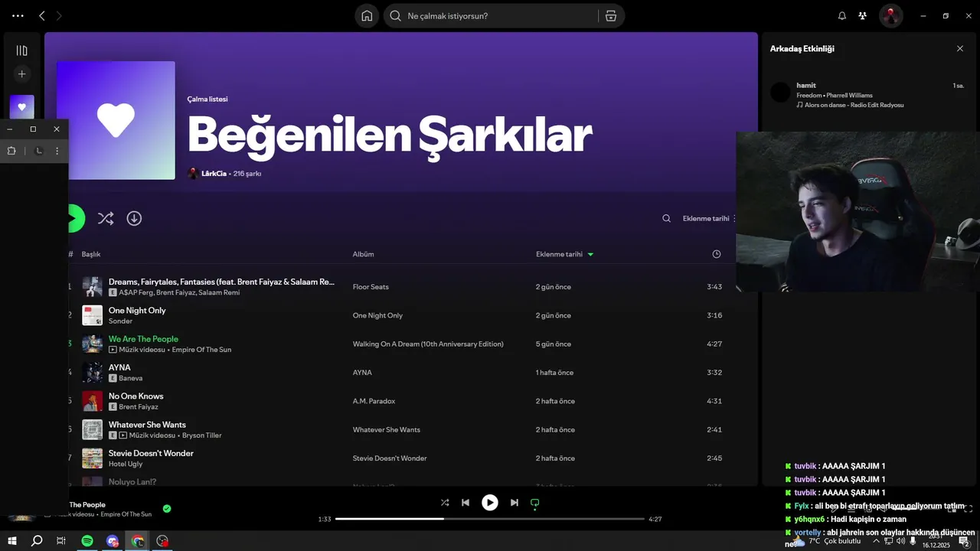Open the Bryson Tiller artist link
The image size is (980, 551).
(202, 435)
